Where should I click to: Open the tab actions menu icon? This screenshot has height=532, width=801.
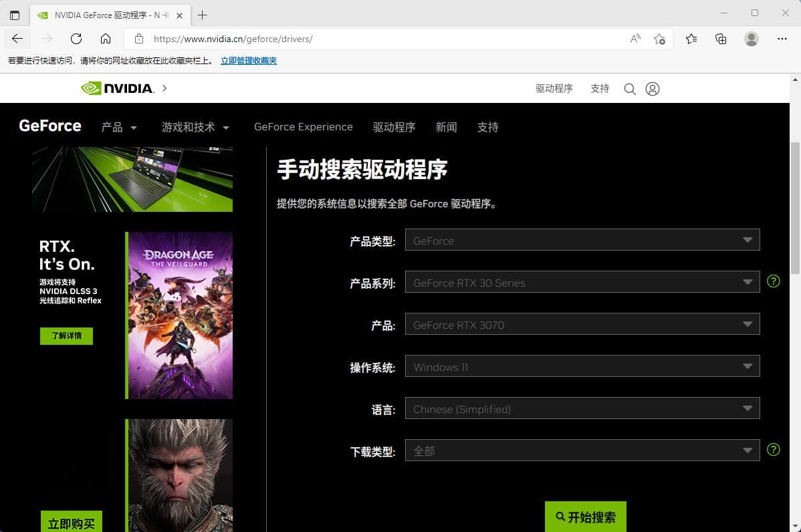pos(15,15)
